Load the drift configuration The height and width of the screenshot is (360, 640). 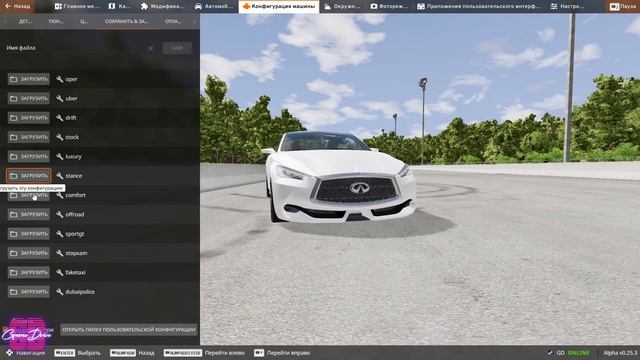point(29,118)
